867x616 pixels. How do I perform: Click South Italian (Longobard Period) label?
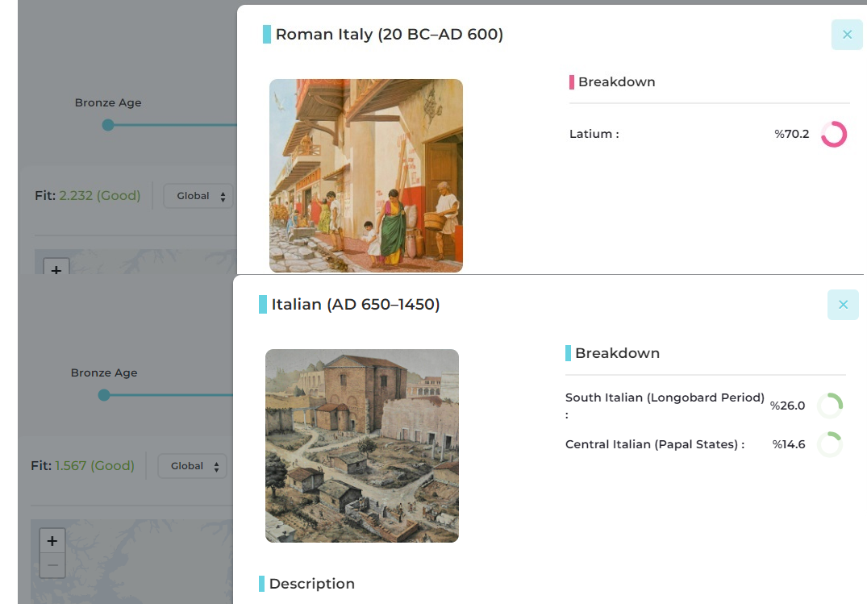click(x=665, y=406)
